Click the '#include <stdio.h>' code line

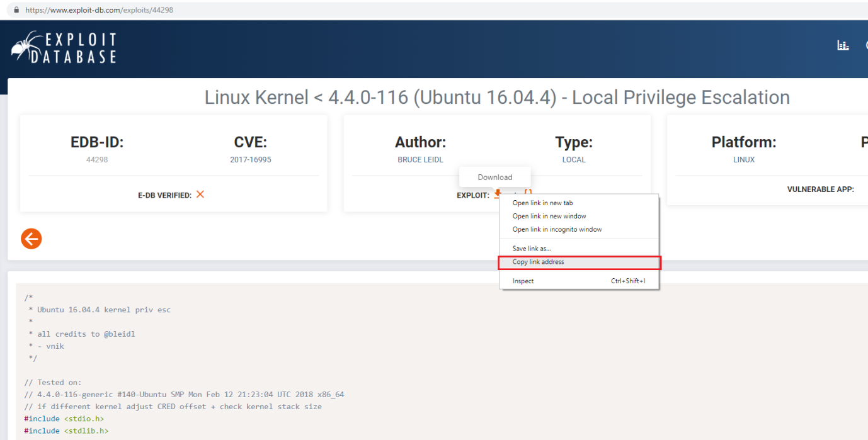[x=64, y=419]
